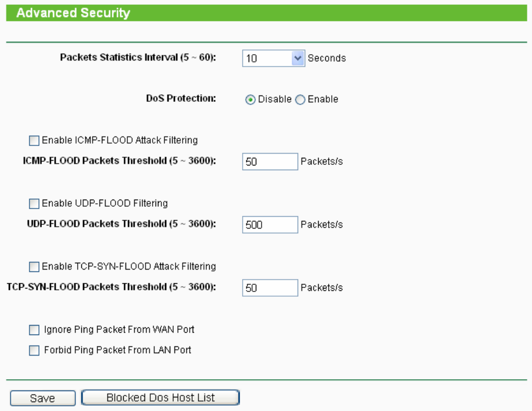
Task: Click the TCP-SYN-FLOOD Packets Threshold field
Action: [x=270, y=288]
